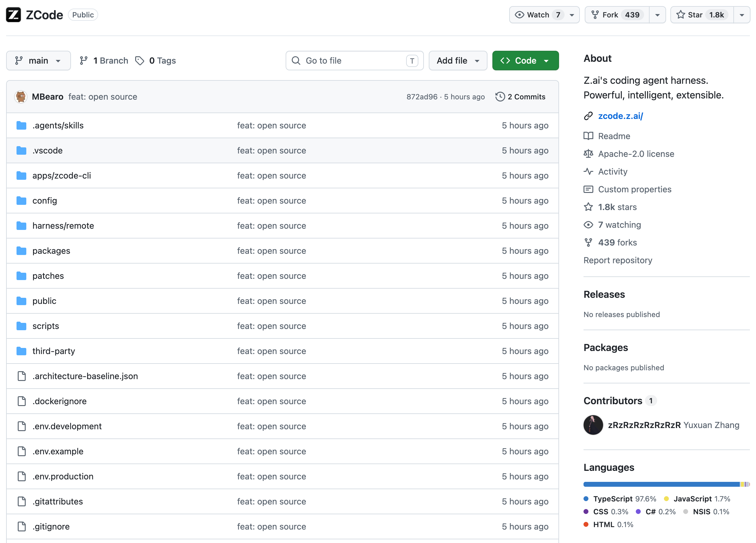Click the Activity pulse icon
Screen dimensions: 756x543
pyautogui.click(x=588, y=171)
